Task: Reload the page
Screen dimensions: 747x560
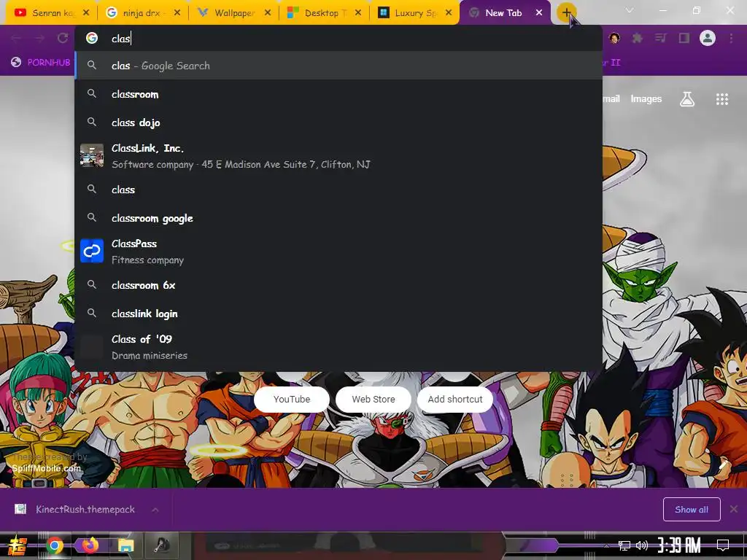Action: pyautogui.click(x=63, y=38)
